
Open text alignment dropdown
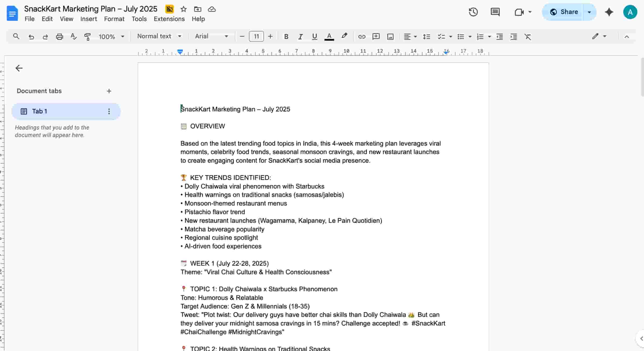pos(410,37)
